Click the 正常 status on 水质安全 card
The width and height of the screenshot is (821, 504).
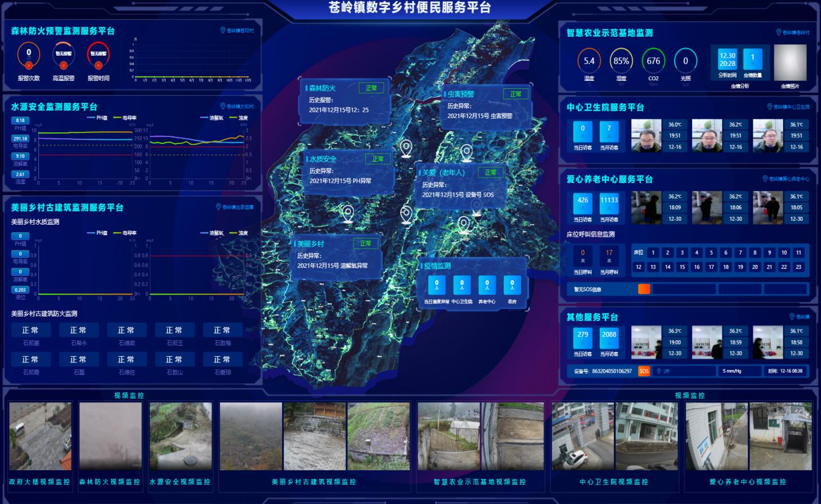[378, 159]
